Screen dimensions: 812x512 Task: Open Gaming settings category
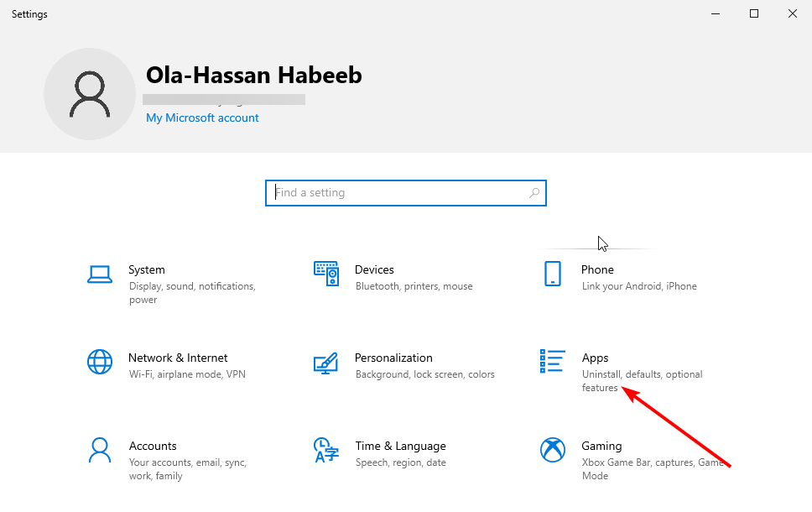601,447
